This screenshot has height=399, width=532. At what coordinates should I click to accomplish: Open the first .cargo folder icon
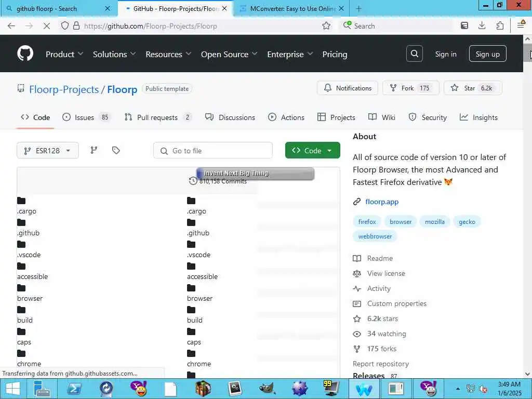pyautogui.click(x=21, y=201)
